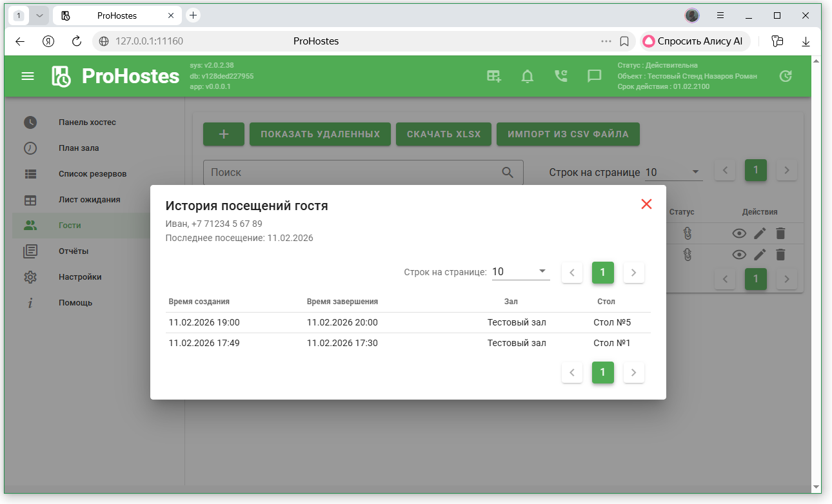Click the Поиск search input field
This screenshot has height=504, width=832.
[x=353, y=173]
